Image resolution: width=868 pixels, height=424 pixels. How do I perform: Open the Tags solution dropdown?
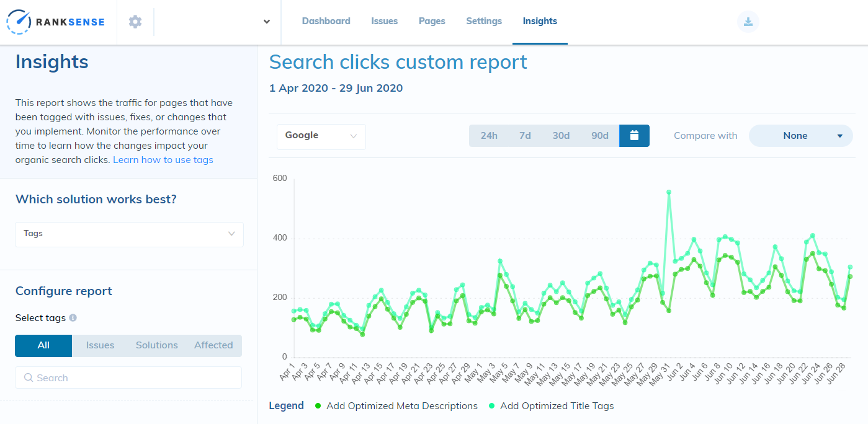pyautogui.click(x=128, y=234)
